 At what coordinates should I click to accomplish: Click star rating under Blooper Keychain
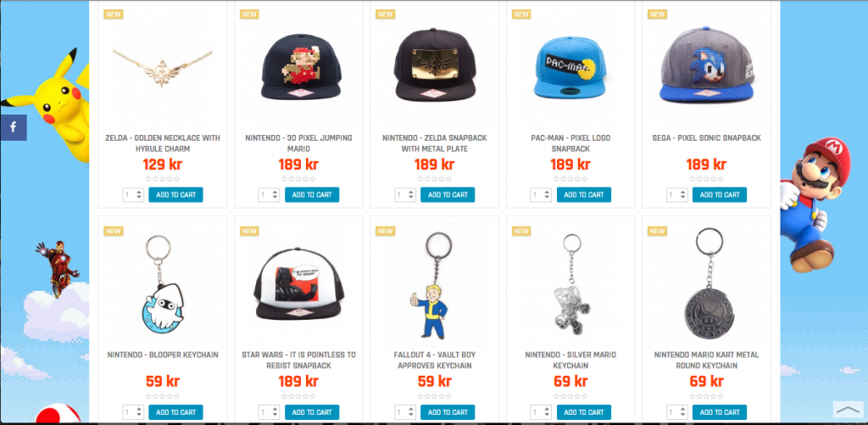point(163,396)
